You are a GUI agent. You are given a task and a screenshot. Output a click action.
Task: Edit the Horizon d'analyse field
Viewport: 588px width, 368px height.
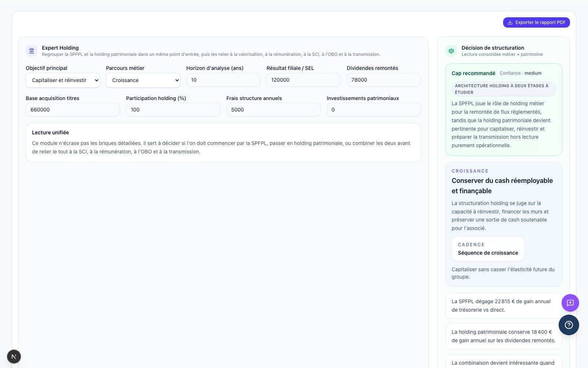coord(223,80)
